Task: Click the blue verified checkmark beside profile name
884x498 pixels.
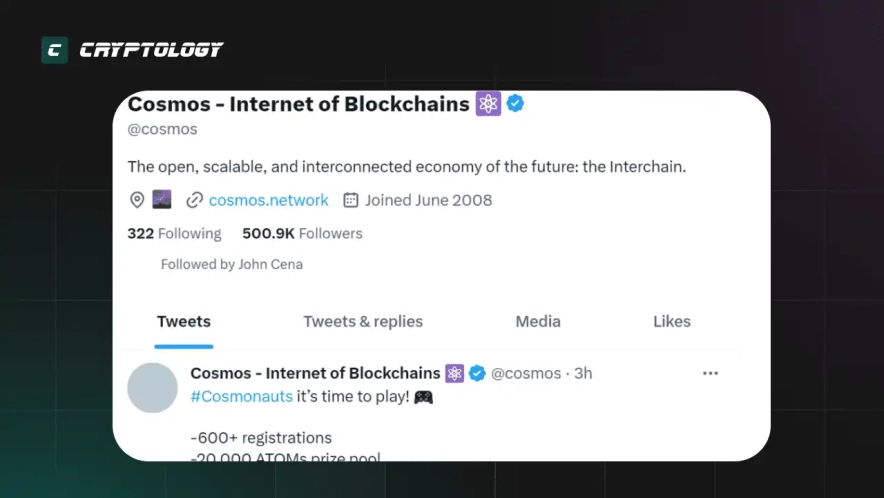Action: pyautogui.click(x=516, y=103)
